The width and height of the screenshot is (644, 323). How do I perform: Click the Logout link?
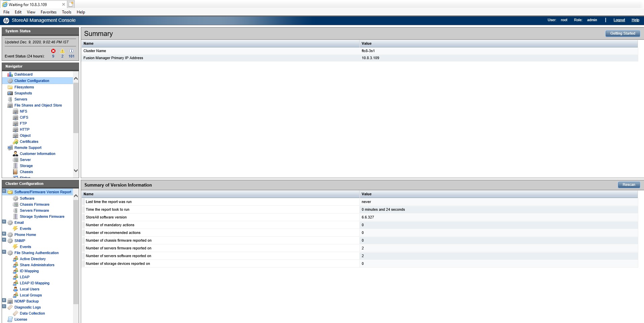619,20
